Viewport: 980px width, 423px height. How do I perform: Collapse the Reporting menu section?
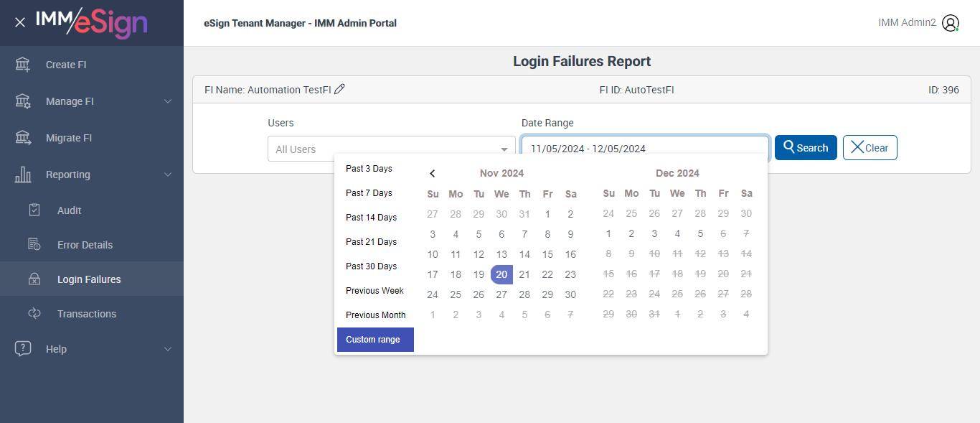[168, 175]
